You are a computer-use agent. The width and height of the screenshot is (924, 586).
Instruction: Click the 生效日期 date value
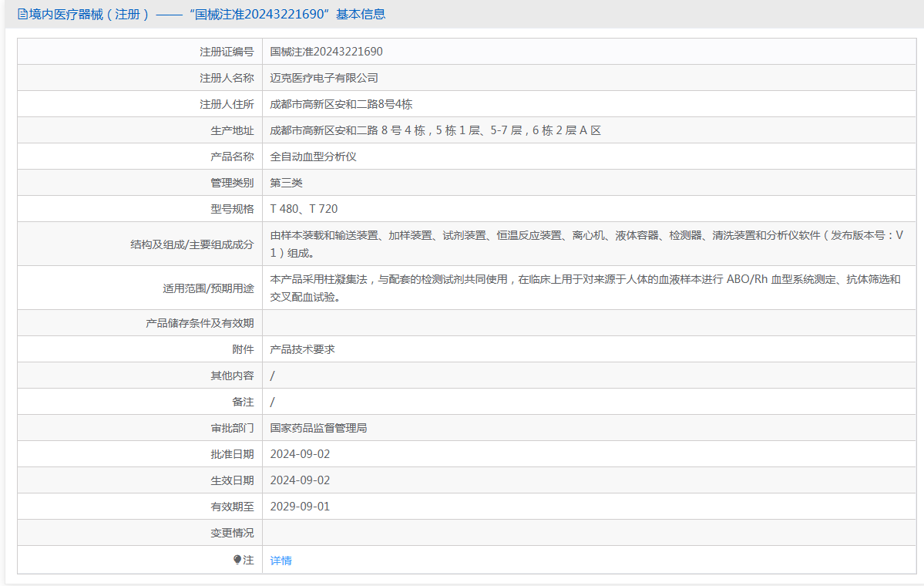point(300,480)
